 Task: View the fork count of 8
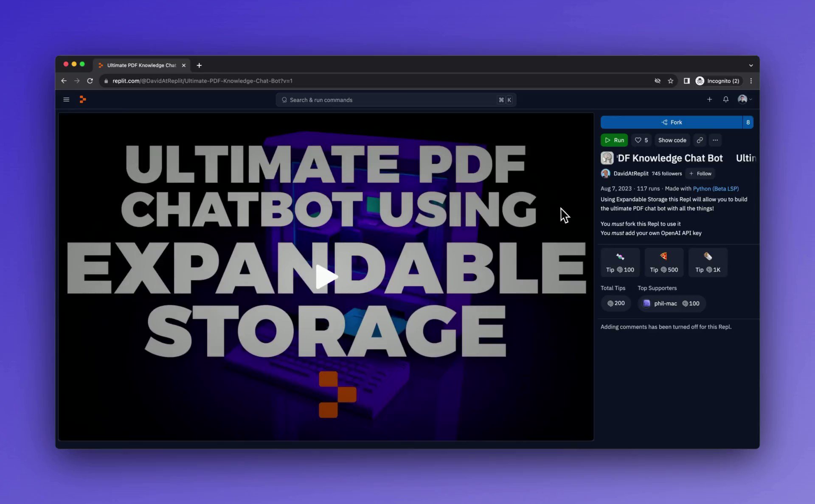coord(748,122)
